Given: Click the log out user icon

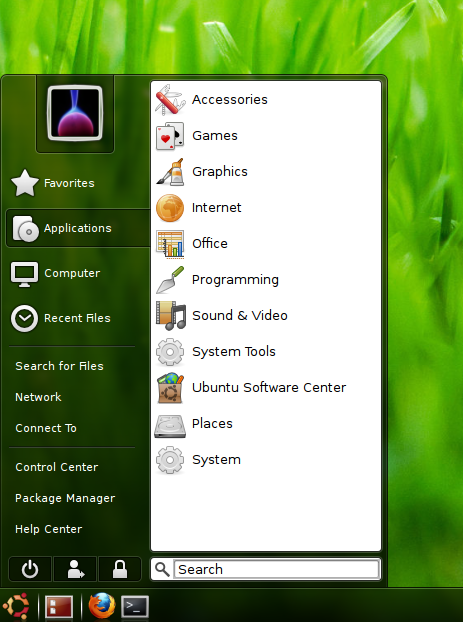Looking at the screenshot, I should tap(75, 569).
